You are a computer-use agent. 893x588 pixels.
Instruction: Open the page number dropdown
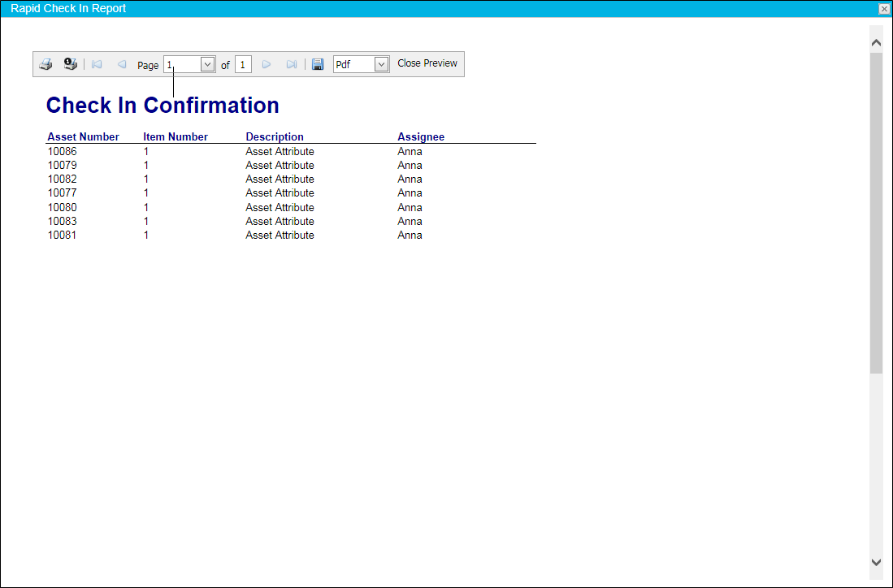pos(208,65)
